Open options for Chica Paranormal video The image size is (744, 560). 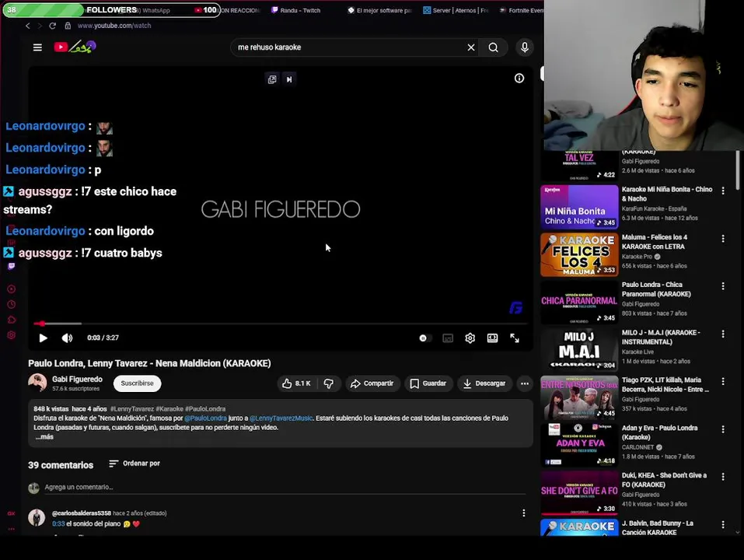pos(723,286)
